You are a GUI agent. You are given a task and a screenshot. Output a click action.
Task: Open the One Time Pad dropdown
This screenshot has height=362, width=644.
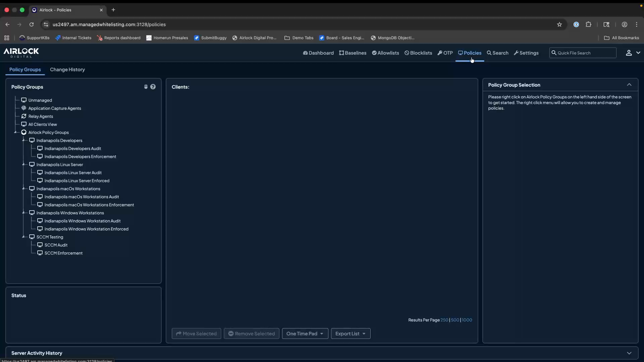click(305, 334)
